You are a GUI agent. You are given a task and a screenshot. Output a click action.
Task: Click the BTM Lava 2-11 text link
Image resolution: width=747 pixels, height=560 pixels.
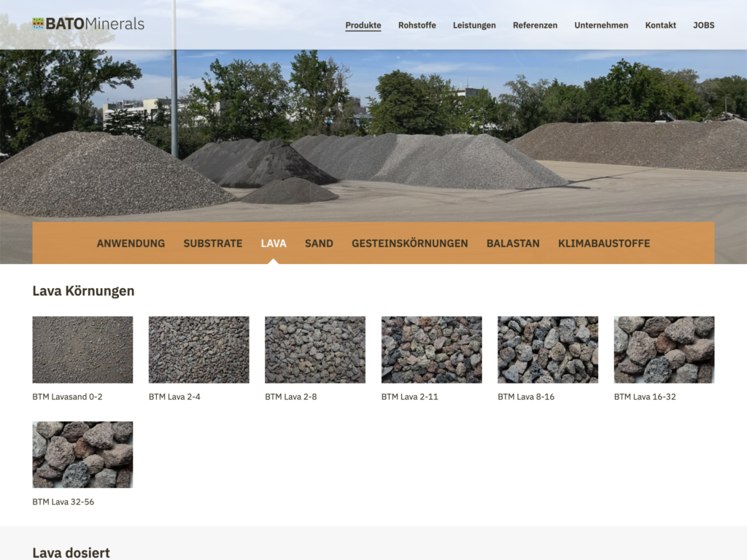click(x=409, y=397)
